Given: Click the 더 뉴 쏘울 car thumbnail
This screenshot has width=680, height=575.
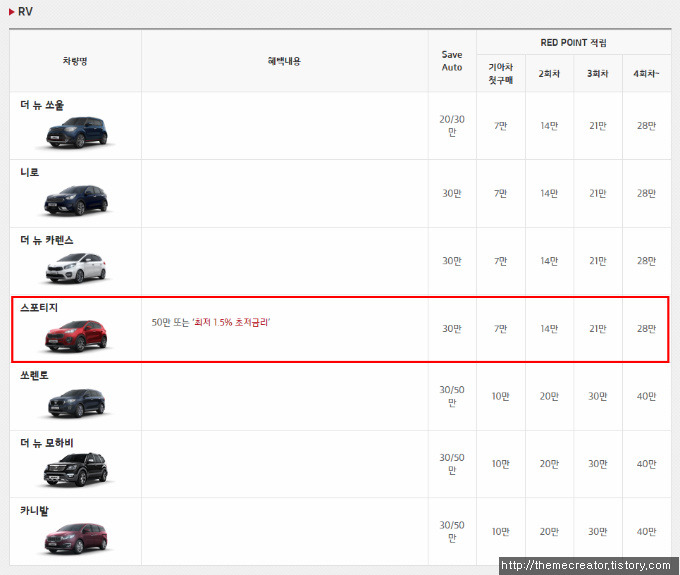Looking at the screenshot, I should (x=77, y=132).
